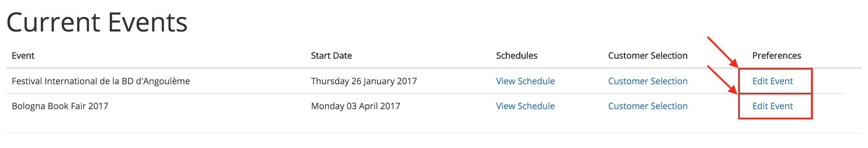Open Customer Selection for Bologna Book Fair
The height and width of the screenshot is (148, 868).
click(x=648, y=106)
